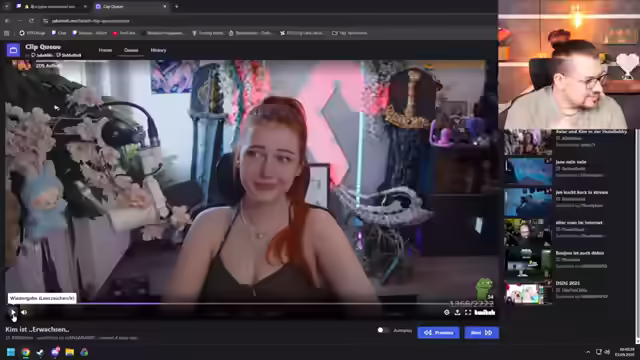
Task: Play the clip with the play button
Action: 13,312
